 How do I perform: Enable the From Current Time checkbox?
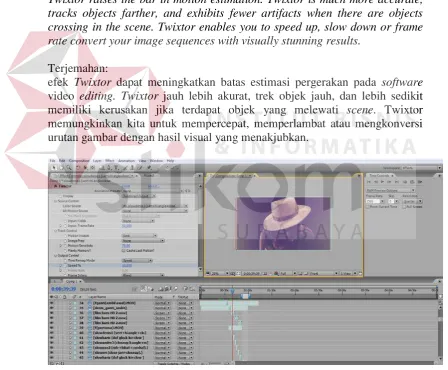click(x=369, y=207)
